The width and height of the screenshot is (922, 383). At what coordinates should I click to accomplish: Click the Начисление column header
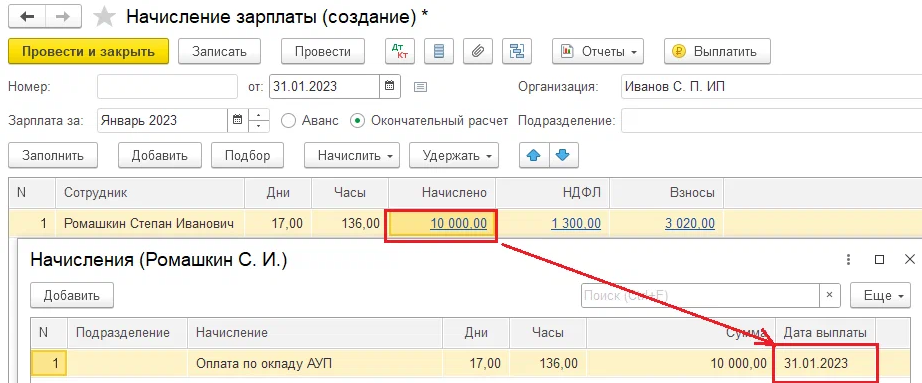(315, 332)
